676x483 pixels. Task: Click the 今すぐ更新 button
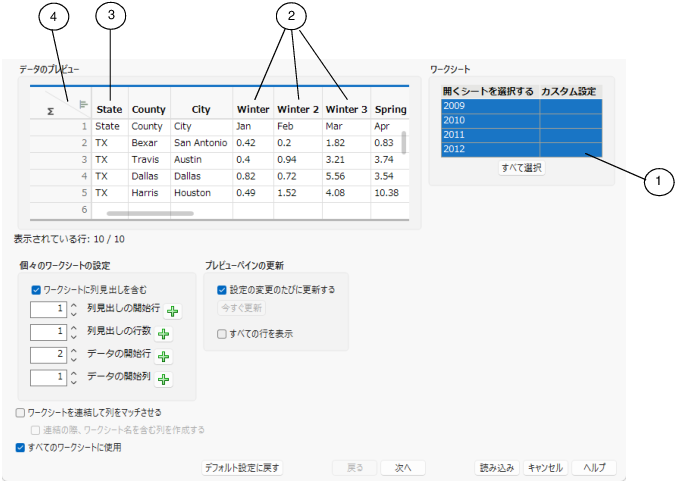click(241, 308)
